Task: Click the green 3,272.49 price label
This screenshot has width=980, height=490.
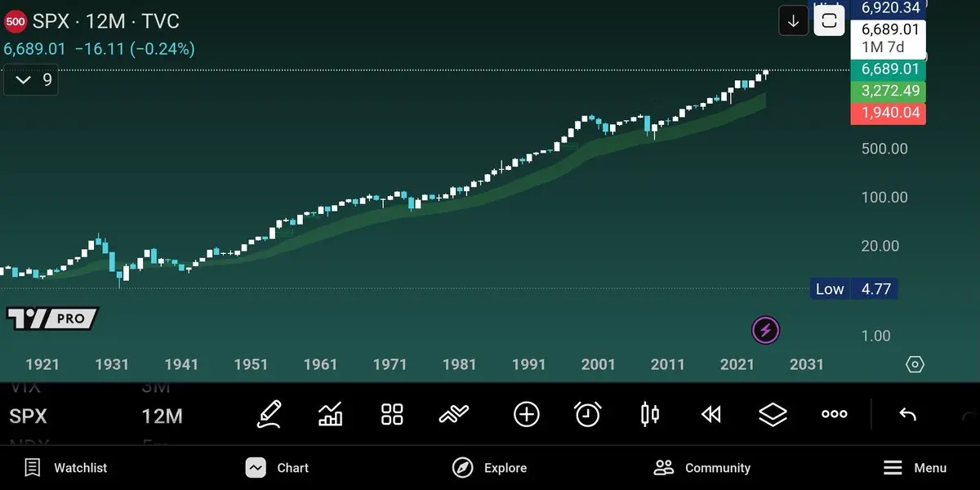Action: click(x=889, y=91)
